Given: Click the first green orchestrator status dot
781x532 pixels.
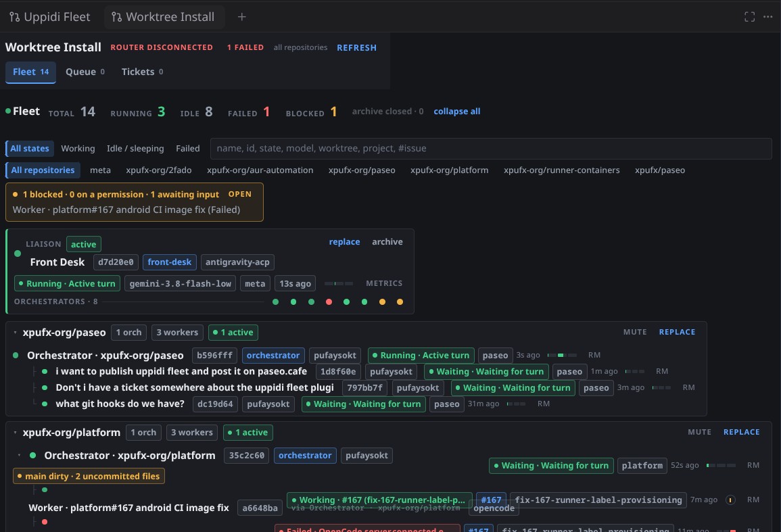Looking at the screenshot, I should click(275, 302).
